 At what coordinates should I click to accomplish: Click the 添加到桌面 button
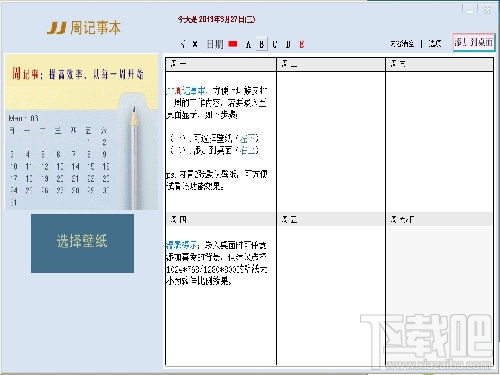point(474,42)
